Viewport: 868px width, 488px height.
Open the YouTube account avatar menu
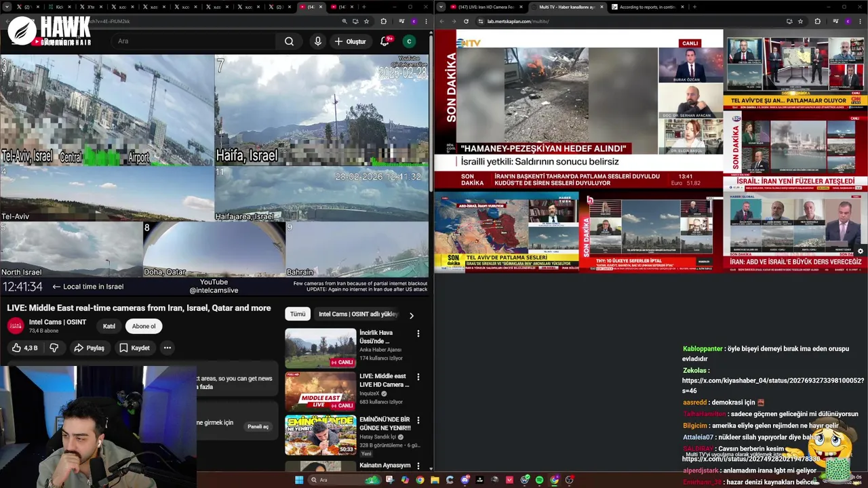point(409,41)
